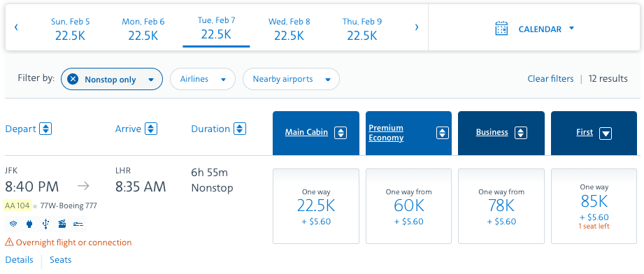Select First 85K fare card

(594, 206)
